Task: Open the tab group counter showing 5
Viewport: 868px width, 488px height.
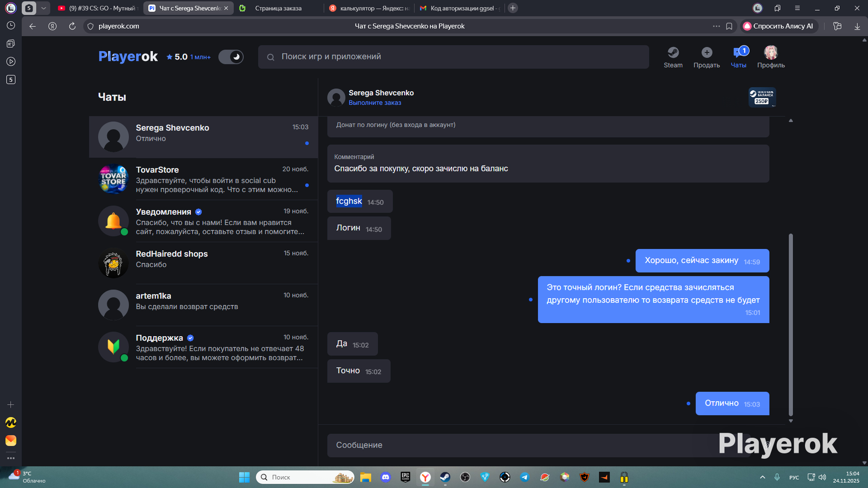Action: tap(29, 8)
